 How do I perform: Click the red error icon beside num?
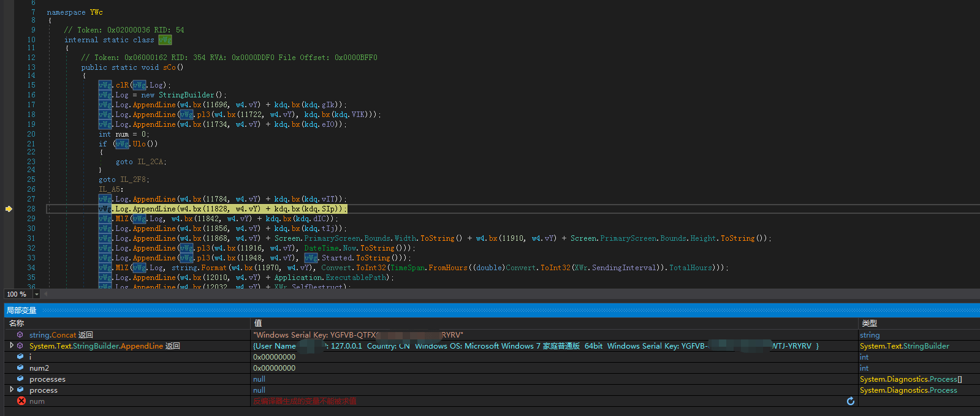pos(21,401)
